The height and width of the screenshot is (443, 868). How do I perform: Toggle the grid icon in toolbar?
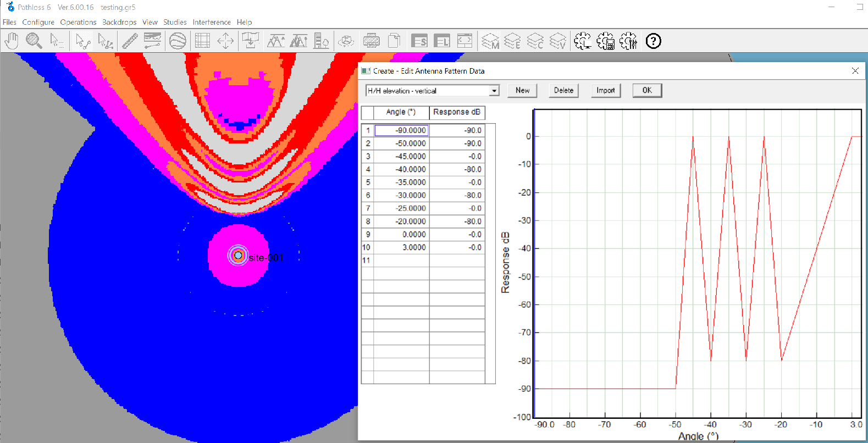[202, 41]
